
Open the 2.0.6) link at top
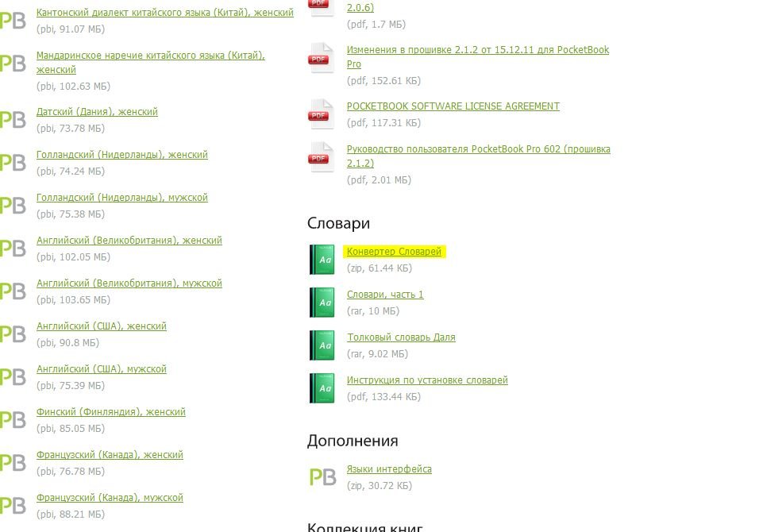[360, 7]
